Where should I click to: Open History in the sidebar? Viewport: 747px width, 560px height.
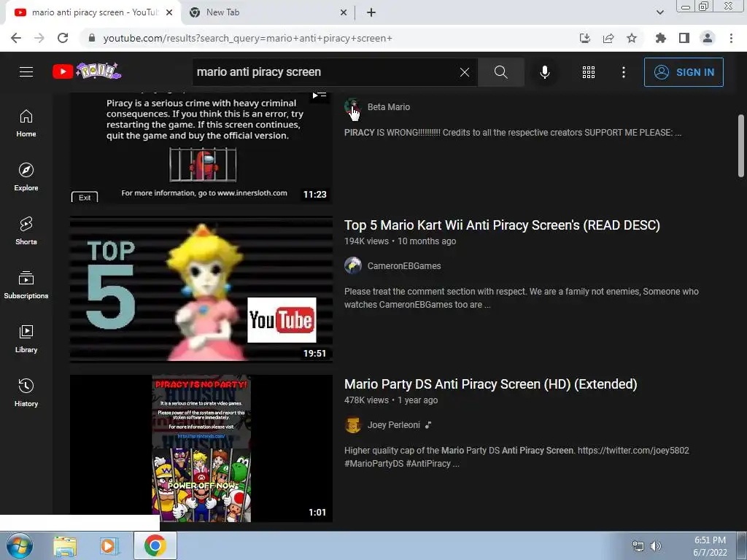26,392
